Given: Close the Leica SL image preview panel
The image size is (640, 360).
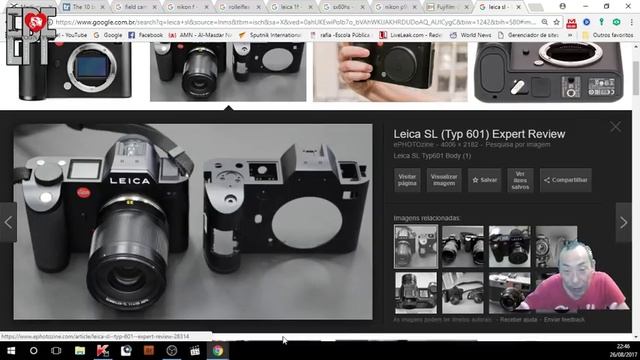Looking at the screenshot, I should click(x=616, y=127).
